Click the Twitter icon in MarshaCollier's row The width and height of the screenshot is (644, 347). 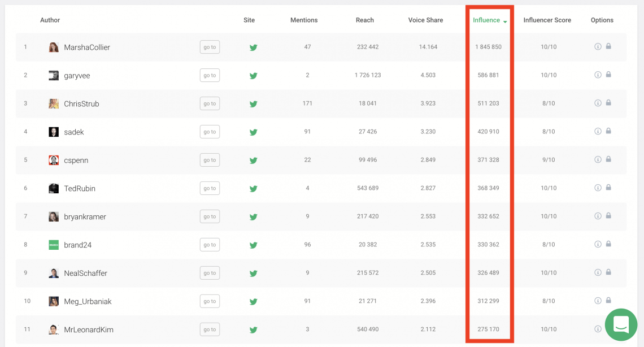pyautogui.click(x=254, y=47)
